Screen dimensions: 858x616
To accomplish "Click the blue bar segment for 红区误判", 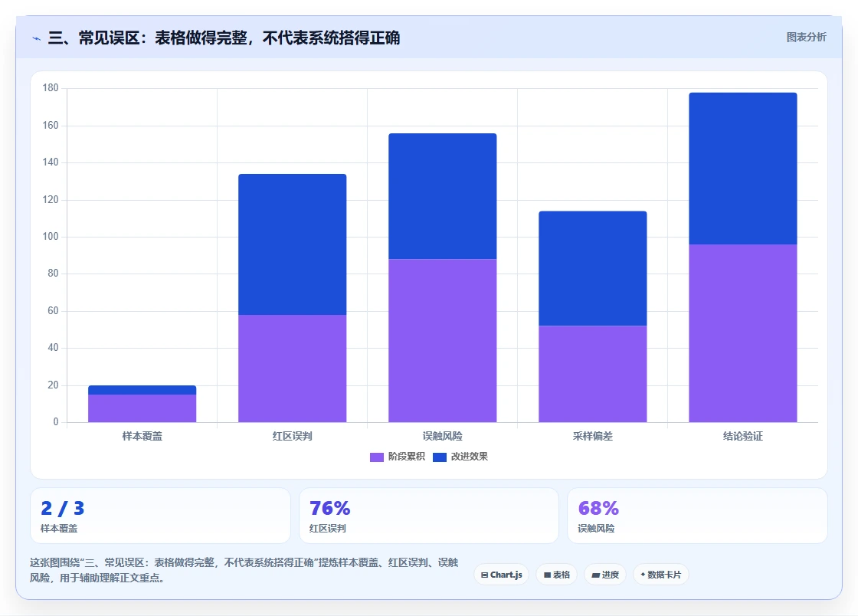I will pos(292,244).
